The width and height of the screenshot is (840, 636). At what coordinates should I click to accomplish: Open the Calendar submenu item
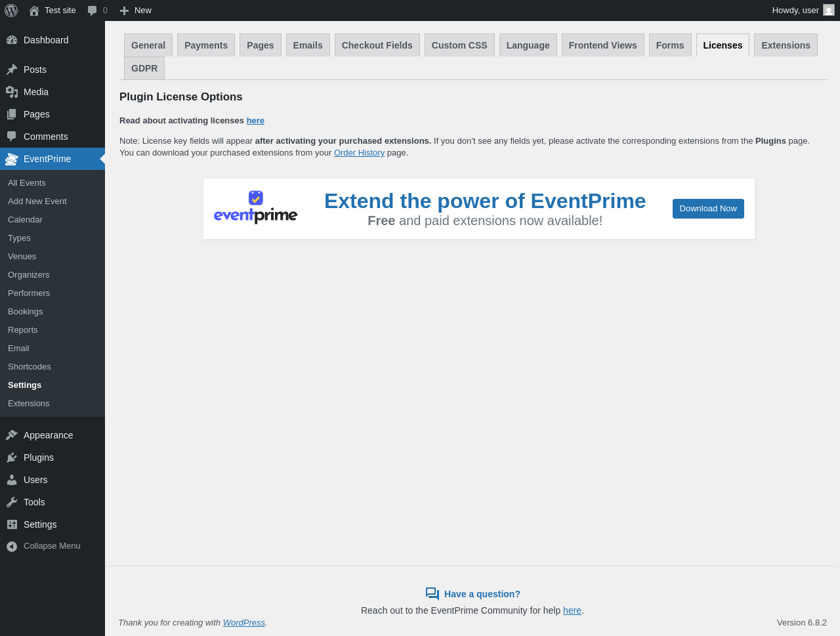tap(52, 220)
